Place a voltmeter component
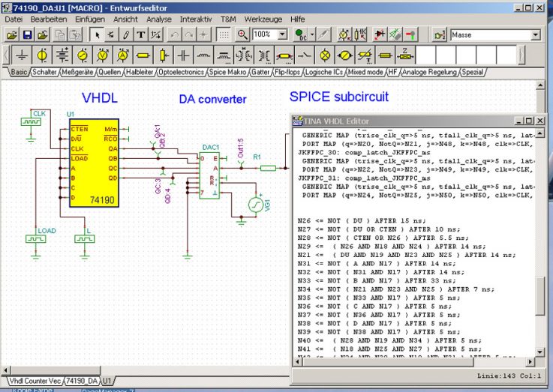 103,55
